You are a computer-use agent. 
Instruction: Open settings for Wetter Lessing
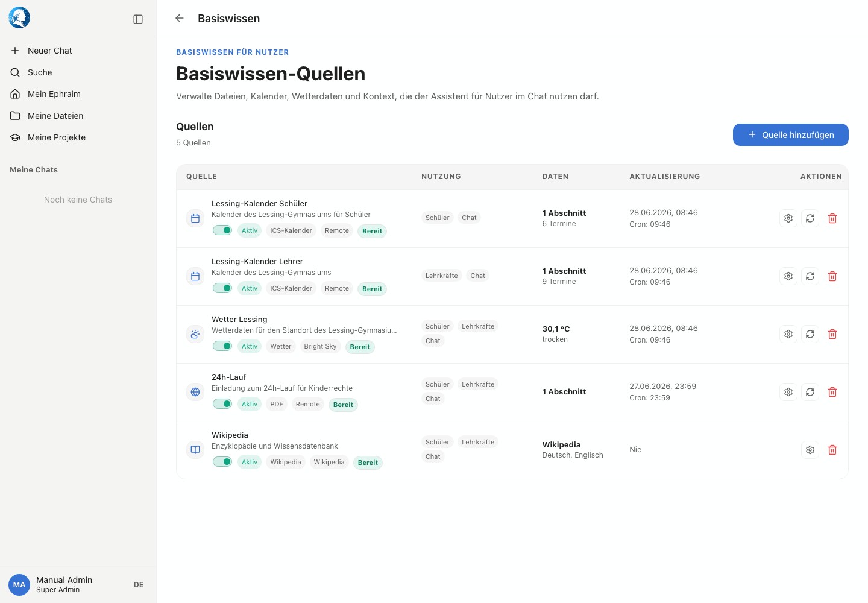point(788,334)
